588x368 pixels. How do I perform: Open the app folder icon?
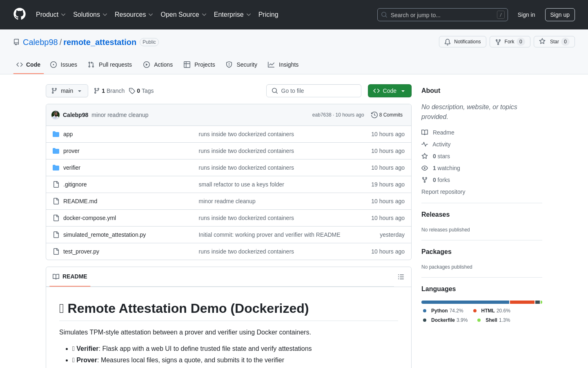click(56, 134)
